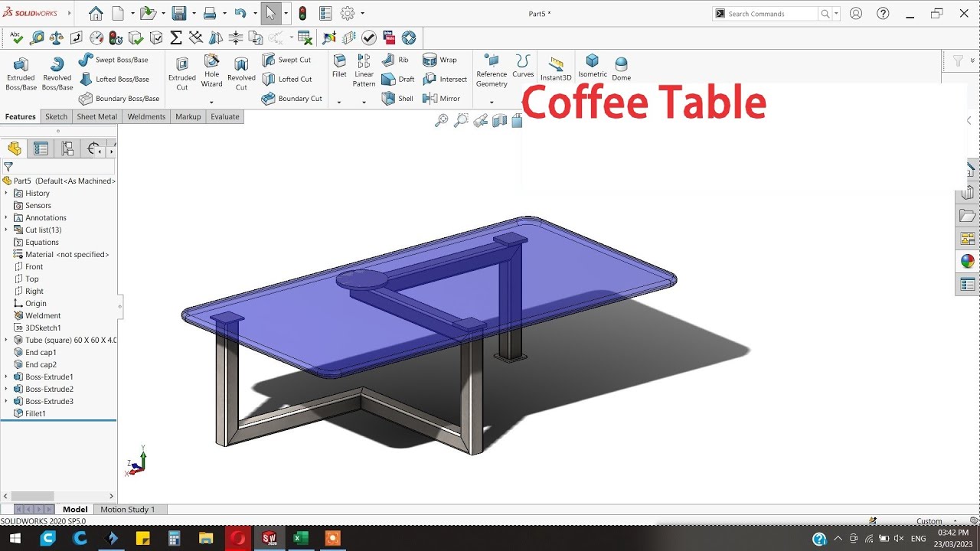Expand the History tree node
The width and height of the screenshot is (980, 551).
tap(6, 193)
